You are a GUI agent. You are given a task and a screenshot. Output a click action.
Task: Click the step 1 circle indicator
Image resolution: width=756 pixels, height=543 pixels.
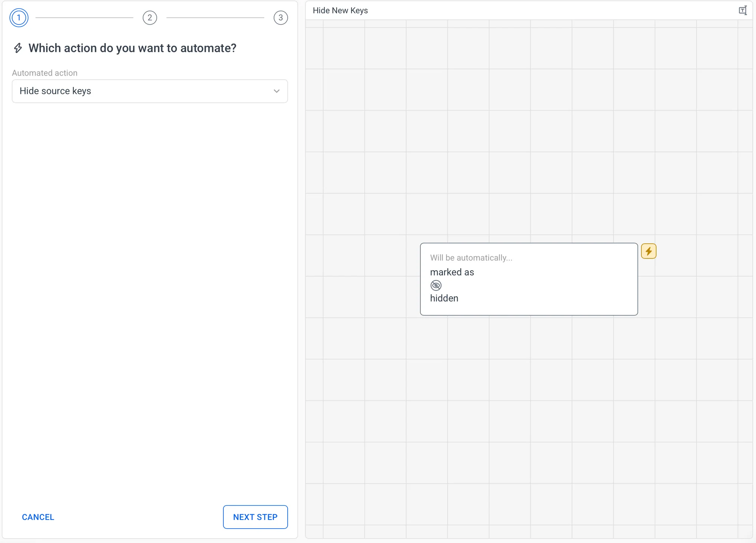tap(19, 18)
